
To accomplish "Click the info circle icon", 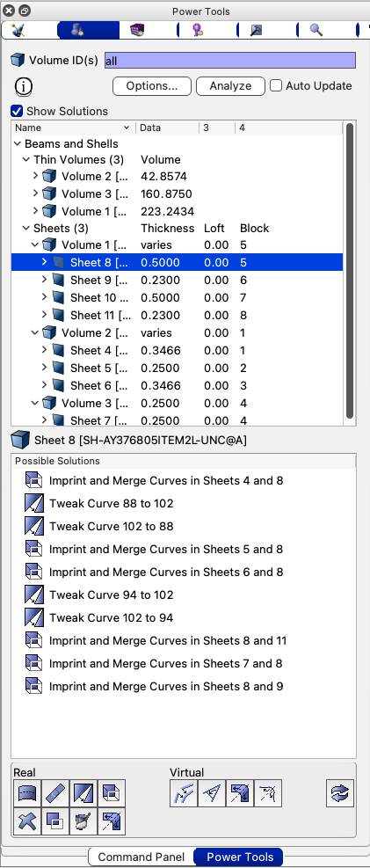I will tap(23, 86).
